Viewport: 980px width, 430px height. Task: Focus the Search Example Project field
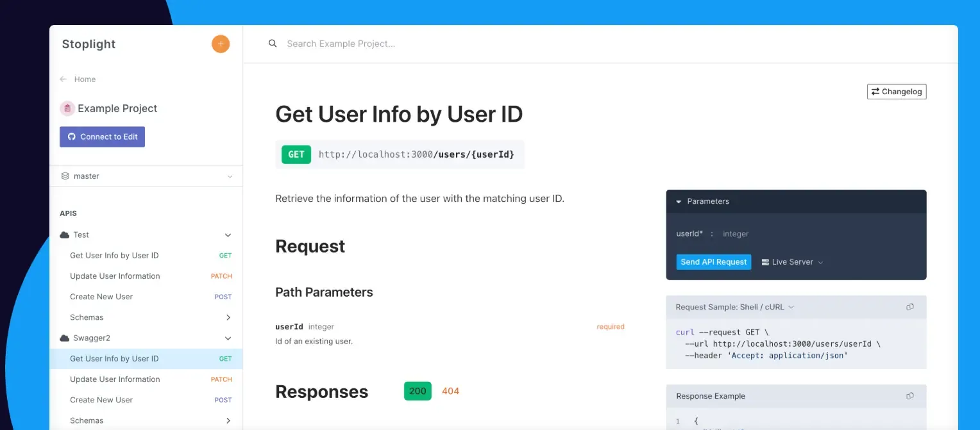tap(341, 44)
